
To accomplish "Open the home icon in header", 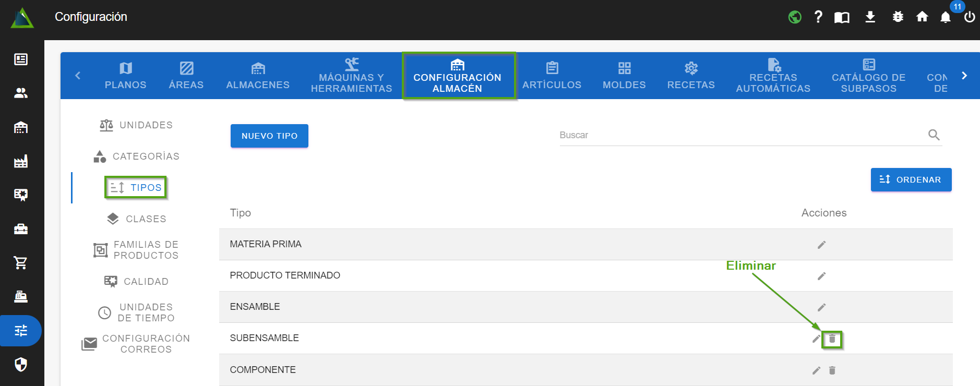I will coord(922,17).
